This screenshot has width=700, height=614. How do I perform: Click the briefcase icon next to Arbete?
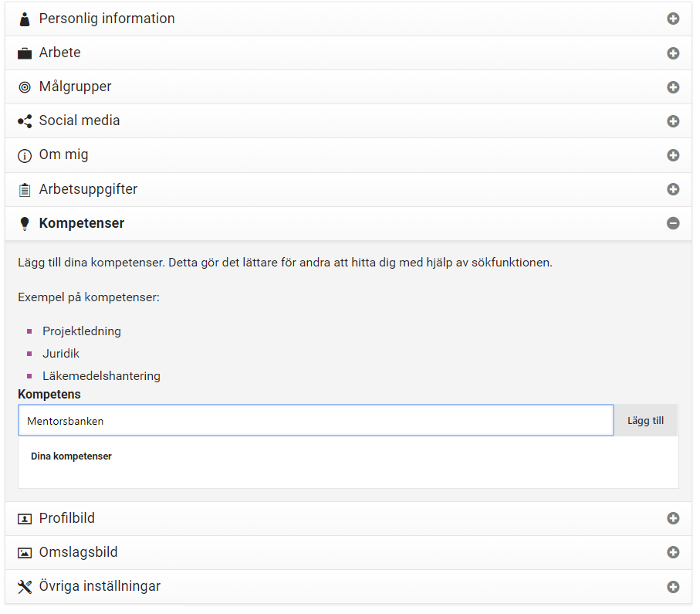point(25,53)
